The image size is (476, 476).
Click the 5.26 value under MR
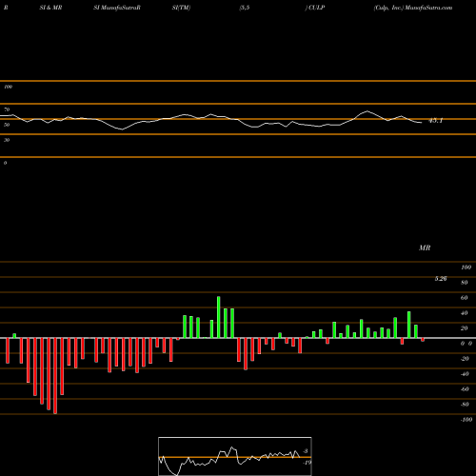click(441, 279)
